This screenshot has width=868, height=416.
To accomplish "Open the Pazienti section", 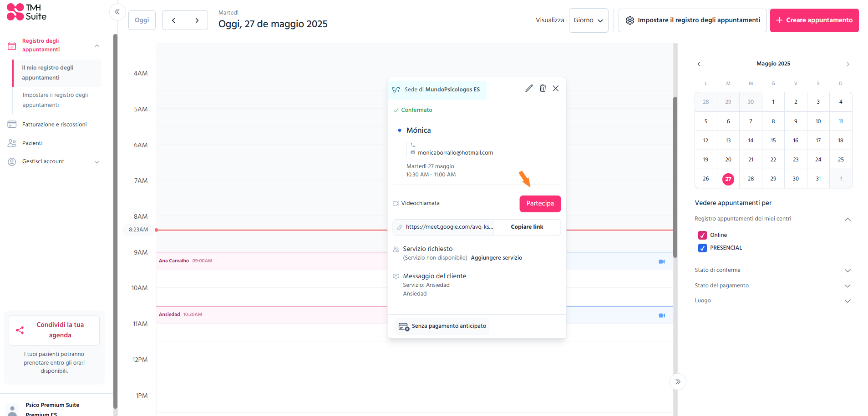I will point(32,143).
